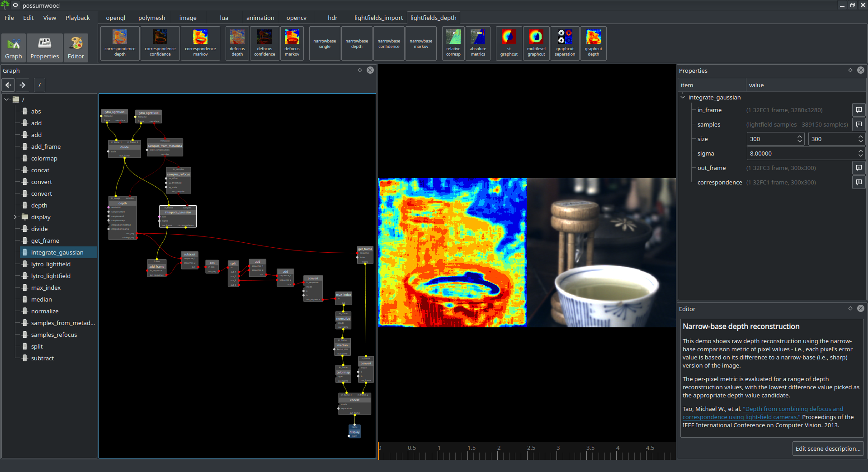The width and height of the screenshot is (868, 472).
Task: Open the View menu
Action: coord(50,18)
